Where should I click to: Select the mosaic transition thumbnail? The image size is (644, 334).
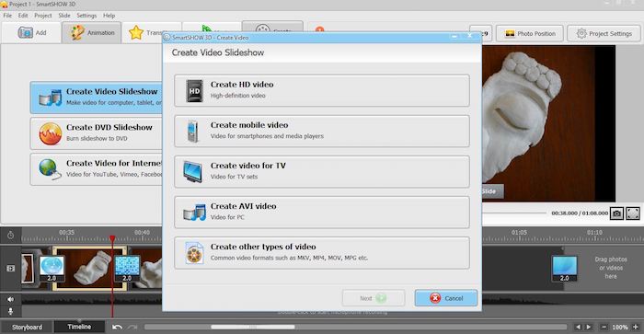127,269
